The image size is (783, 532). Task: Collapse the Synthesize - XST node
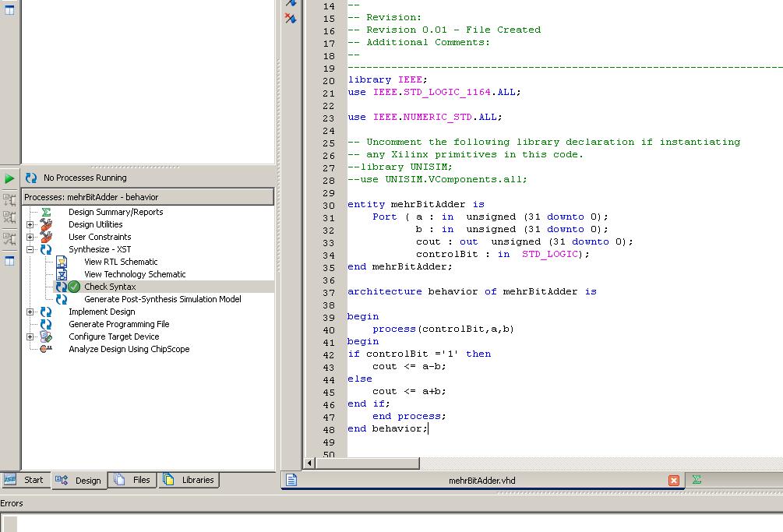[30, 249]
